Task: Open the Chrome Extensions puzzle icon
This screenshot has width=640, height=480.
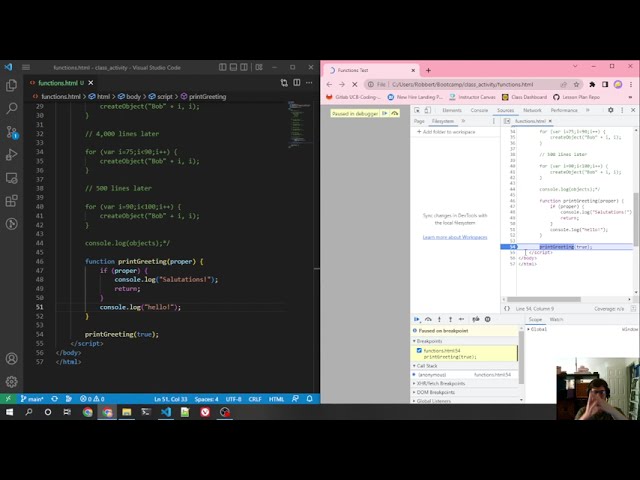Action: (592, 84)
